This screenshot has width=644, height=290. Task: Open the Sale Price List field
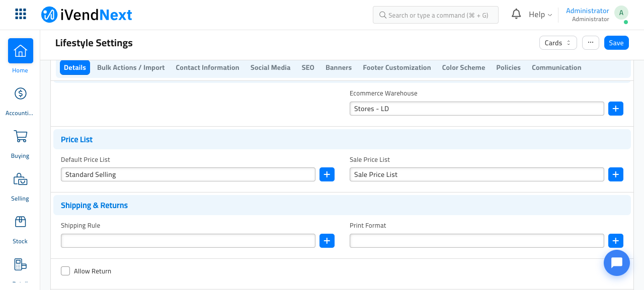click(477, 174)
